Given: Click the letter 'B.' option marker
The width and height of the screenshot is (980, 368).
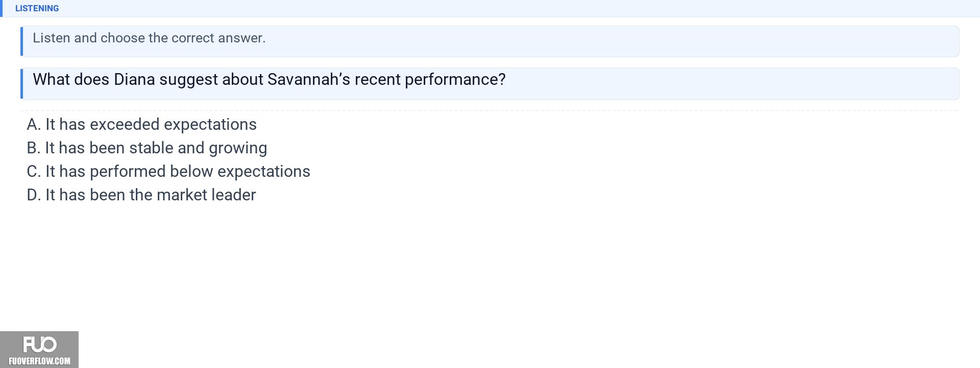Looking at the screenshot, I should click(34, 148).
